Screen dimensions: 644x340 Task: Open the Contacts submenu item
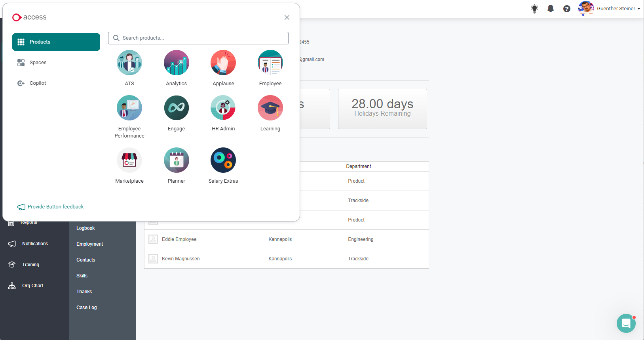pyautogui.click(x=86, y=260)
